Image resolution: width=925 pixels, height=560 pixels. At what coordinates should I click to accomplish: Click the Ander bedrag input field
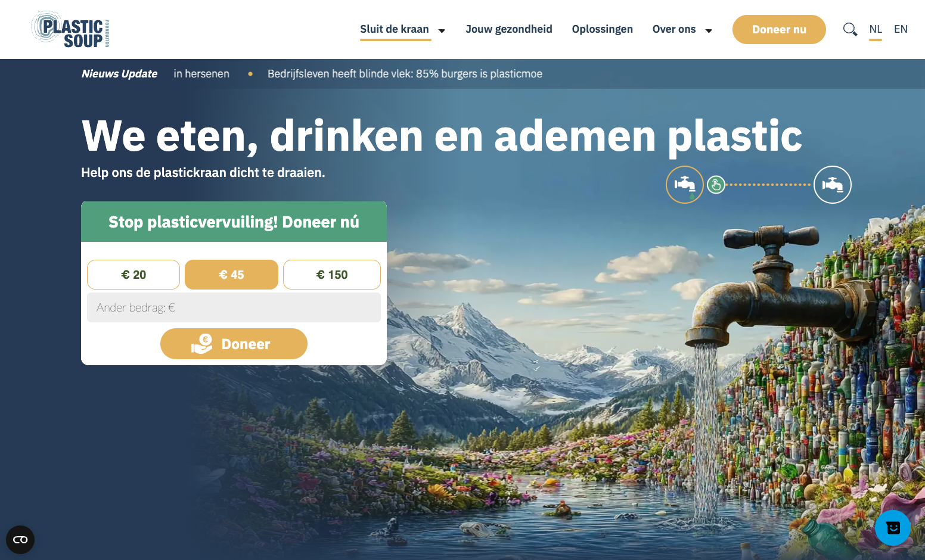[x=234, y=307]
